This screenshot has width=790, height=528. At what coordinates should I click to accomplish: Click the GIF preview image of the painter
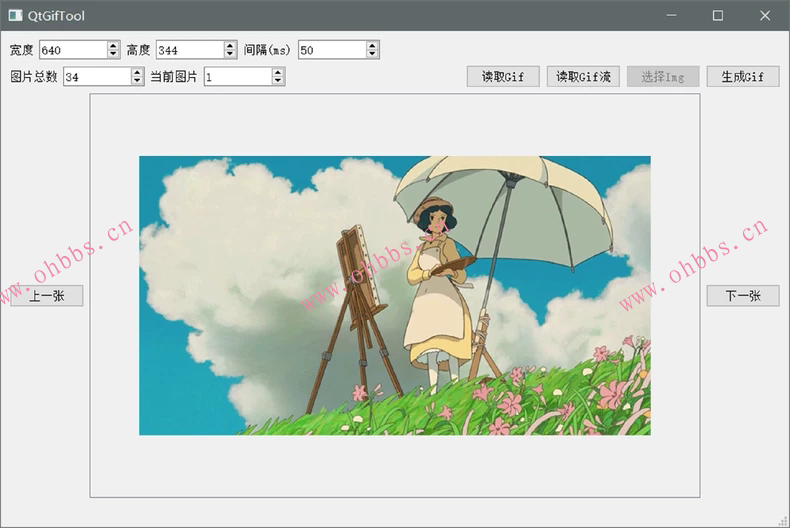click(x=394, y=295)
